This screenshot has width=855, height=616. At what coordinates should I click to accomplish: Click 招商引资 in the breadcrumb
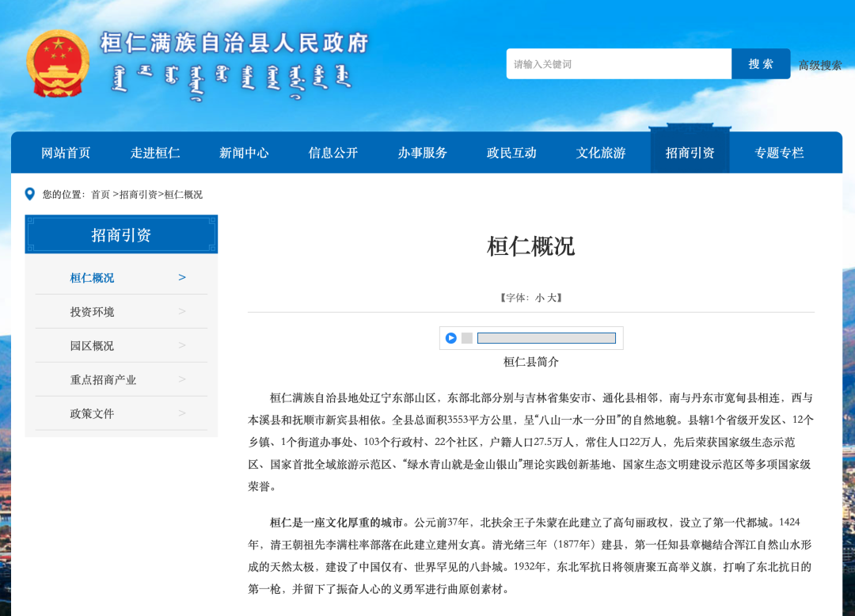[x=139, y=195]
